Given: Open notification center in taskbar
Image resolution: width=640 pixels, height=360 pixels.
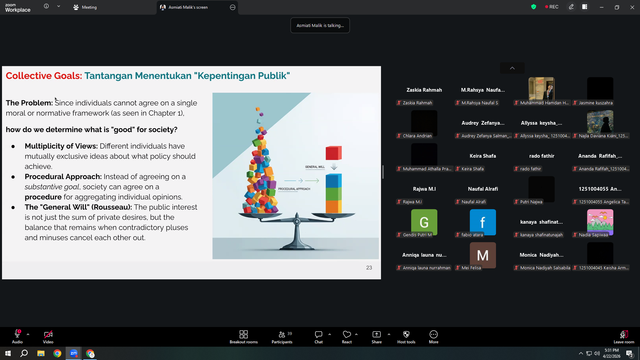Looking at the screenshot, I should pos(630,353).
